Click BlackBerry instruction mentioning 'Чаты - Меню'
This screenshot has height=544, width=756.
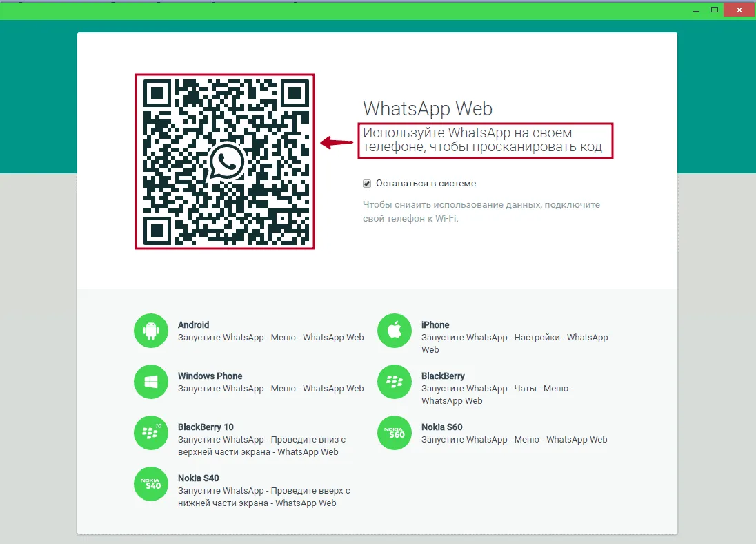(497, 394)
